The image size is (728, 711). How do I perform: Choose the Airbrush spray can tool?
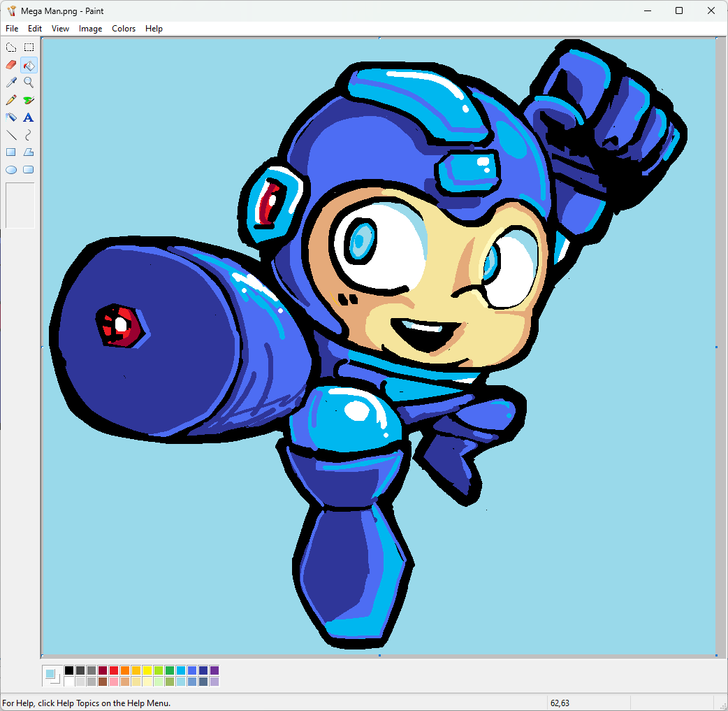11,117
